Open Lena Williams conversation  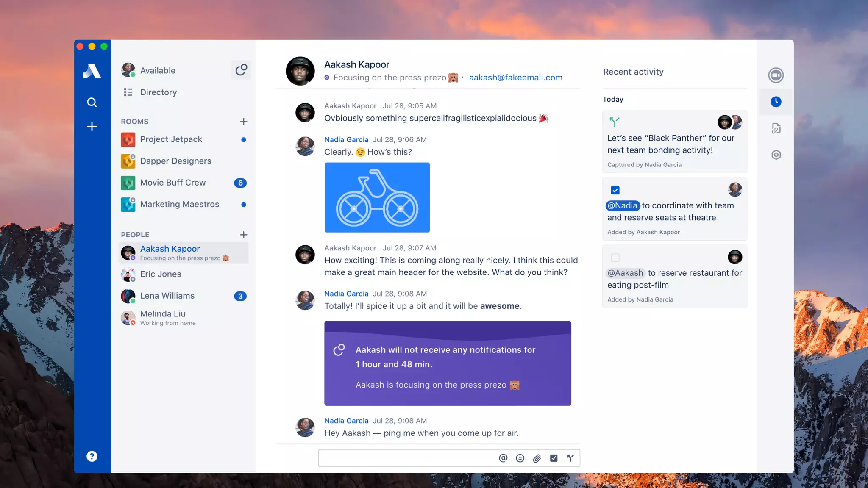click(x=167, y=296)
